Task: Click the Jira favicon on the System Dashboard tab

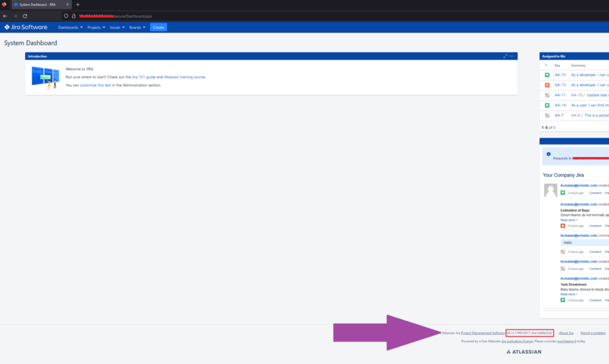Action: coord(15,5)
